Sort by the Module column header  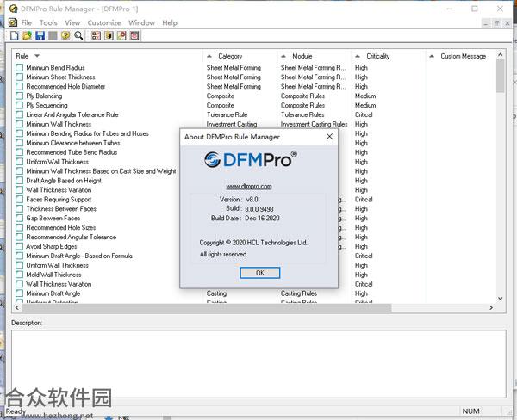click(302, 56)
